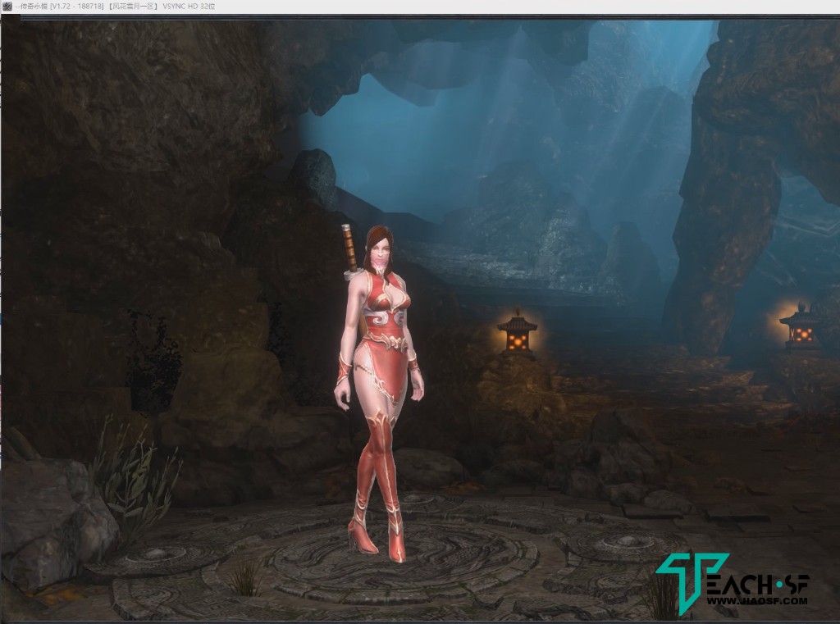Click the game window icon in the title bar
Screen dimensions: 840x624
[x=7, y=6]
